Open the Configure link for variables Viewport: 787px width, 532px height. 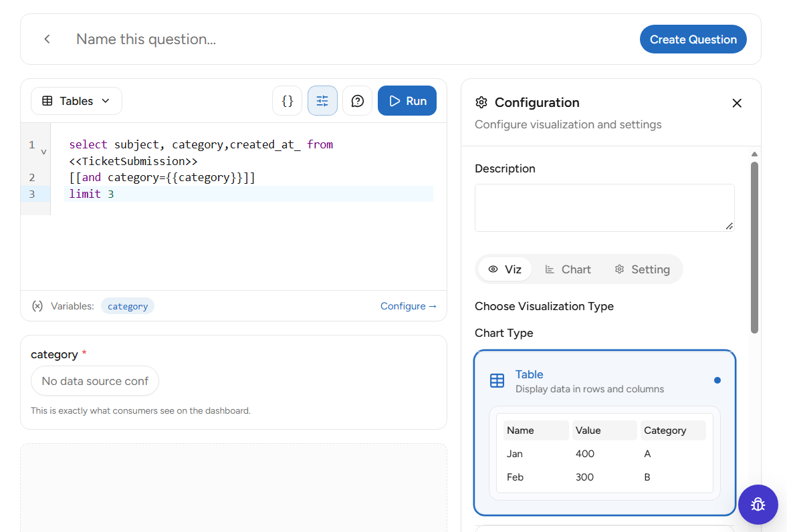[408, 306]
